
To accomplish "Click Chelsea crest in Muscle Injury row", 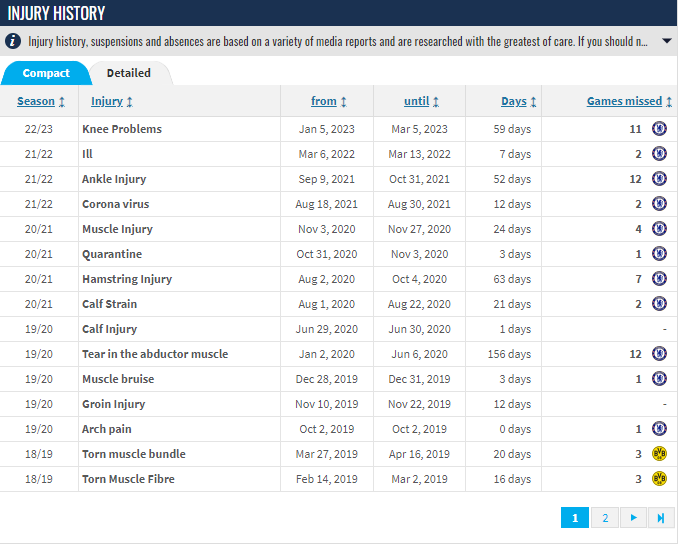I will [x=659, y=228].
